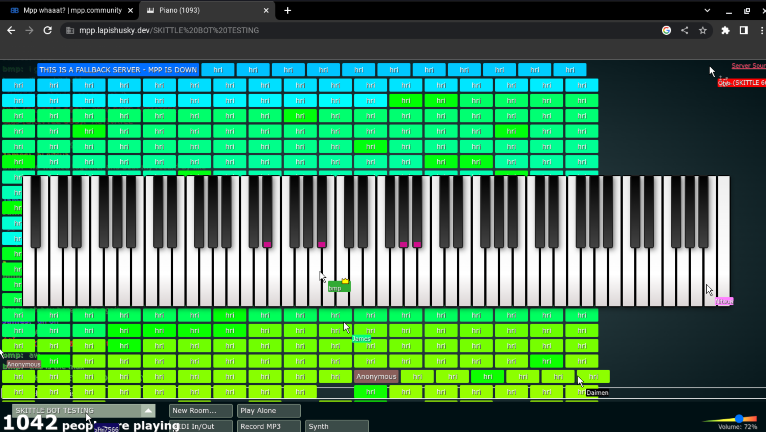Reload the Multiplayer Piano page
This screenshot has height=432, width=766.
tap(47, 30)
